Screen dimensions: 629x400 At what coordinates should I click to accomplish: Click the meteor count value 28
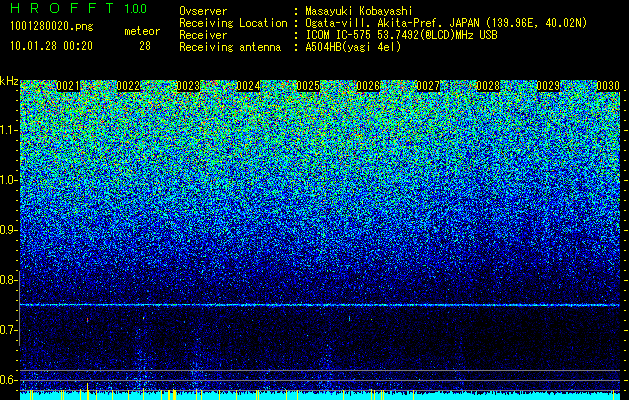tap(145, 46)
